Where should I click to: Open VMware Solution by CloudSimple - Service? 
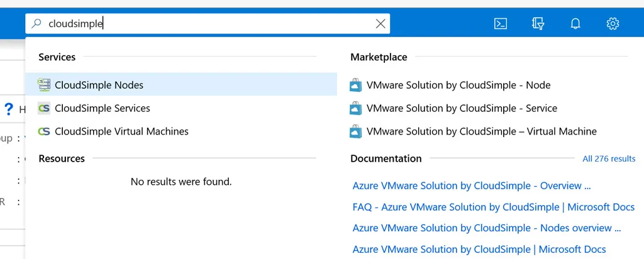tap(462, 108)
